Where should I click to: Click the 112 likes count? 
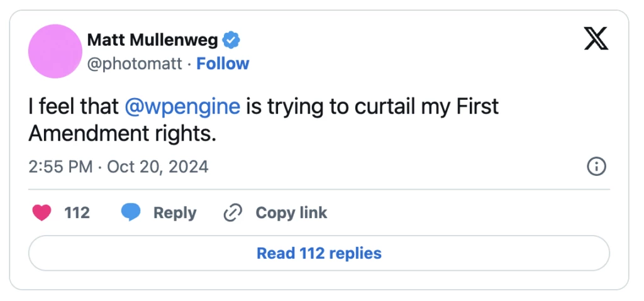(77, 213)
